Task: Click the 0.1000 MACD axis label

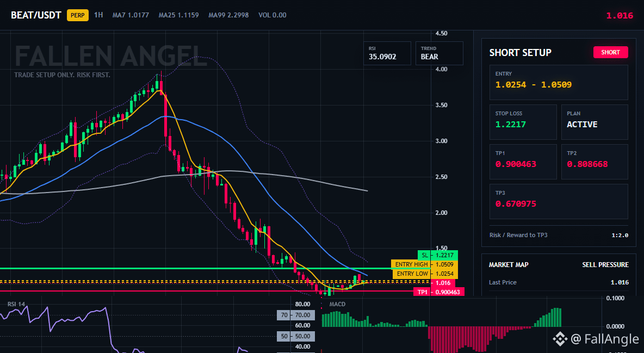Action: pos(615,298)
